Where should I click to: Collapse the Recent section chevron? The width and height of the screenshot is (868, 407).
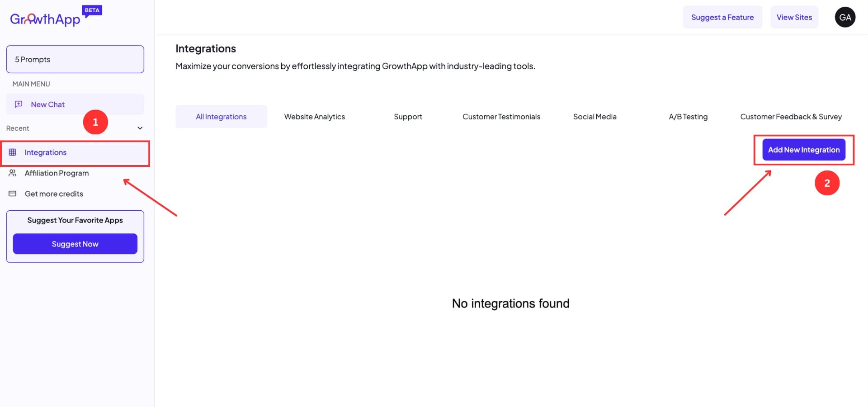(140, 128)
